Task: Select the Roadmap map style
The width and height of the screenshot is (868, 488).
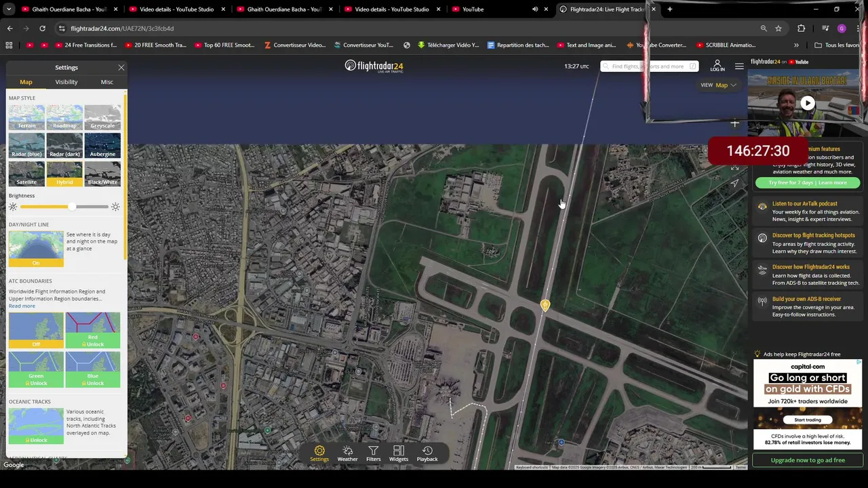Action: click(64, 117)
